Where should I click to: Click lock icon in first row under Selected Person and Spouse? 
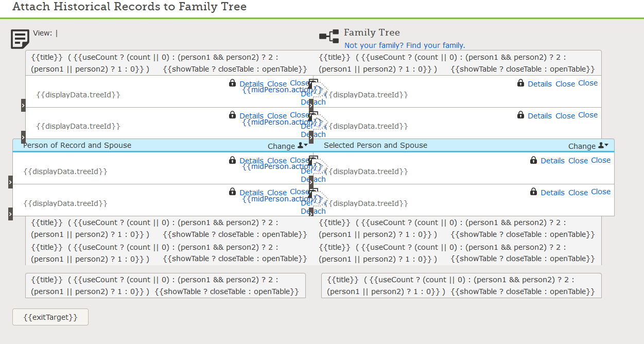(x=533, y=160)
